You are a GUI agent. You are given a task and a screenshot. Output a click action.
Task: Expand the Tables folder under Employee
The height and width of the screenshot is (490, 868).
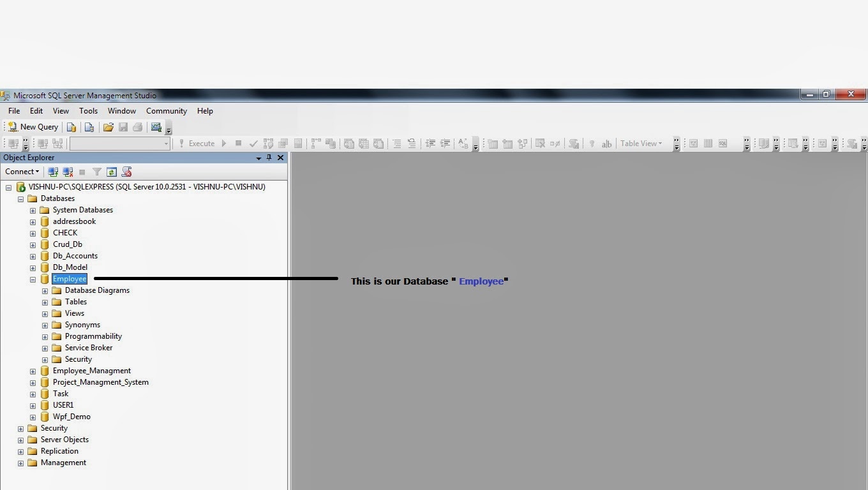click(x=45, y=302)
